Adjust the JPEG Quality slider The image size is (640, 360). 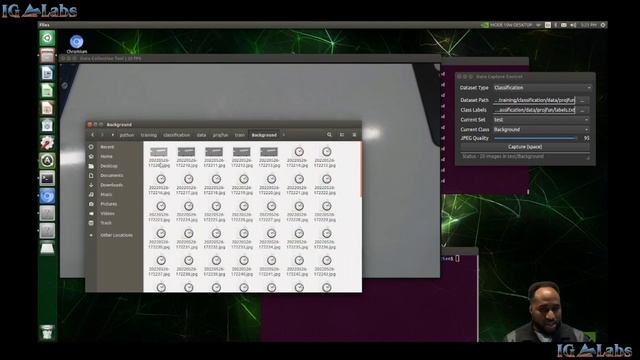tap(535, 138)
